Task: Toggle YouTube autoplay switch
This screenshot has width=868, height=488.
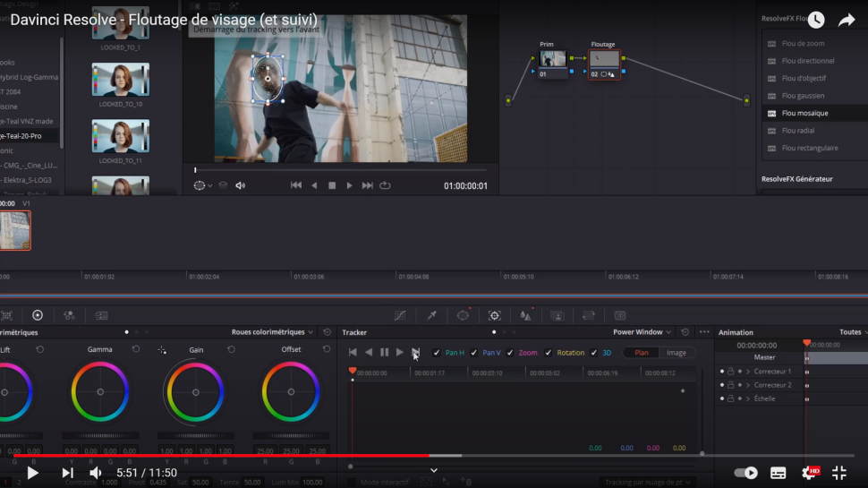Action: click(745, 473)
